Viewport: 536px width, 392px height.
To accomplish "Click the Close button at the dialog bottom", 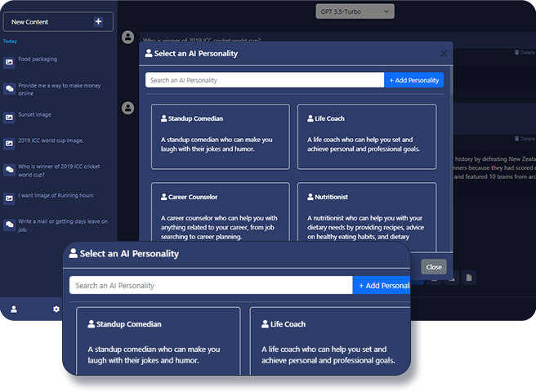I will click(434, 267).
